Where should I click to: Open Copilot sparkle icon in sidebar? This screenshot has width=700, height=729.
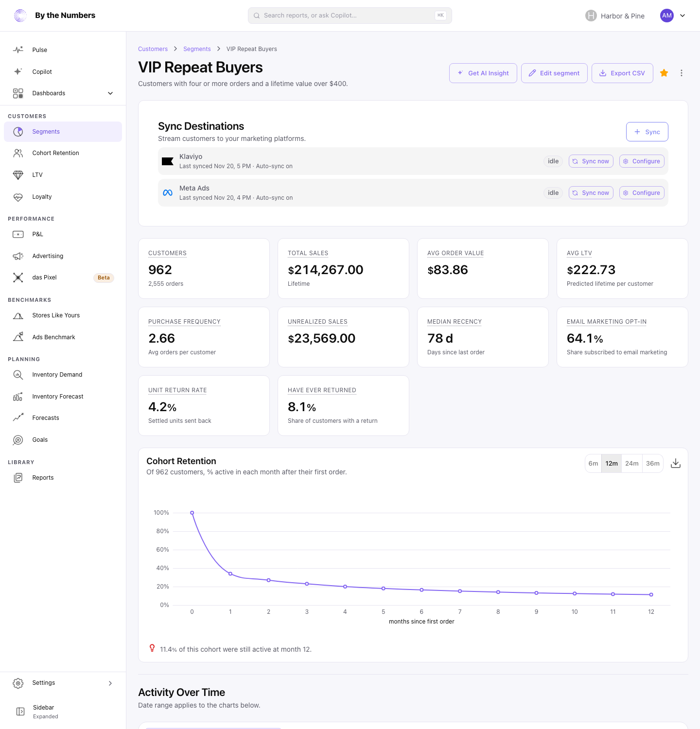(18, 71)
